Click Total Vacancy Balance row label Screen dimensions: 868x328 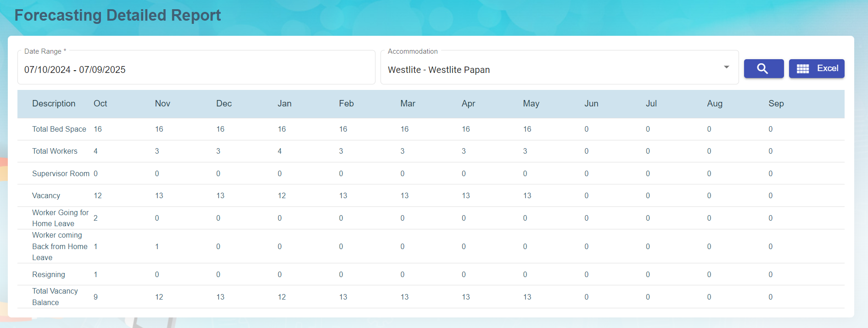tap(55, 297)
